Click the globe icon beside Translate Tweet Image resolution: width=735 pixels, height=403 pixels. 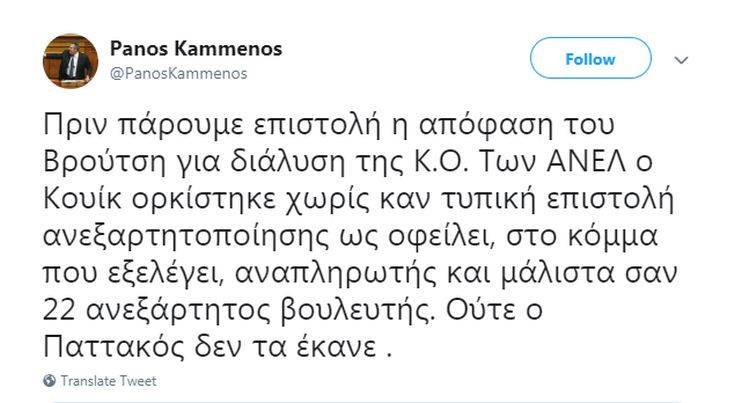tap(50, 381)
